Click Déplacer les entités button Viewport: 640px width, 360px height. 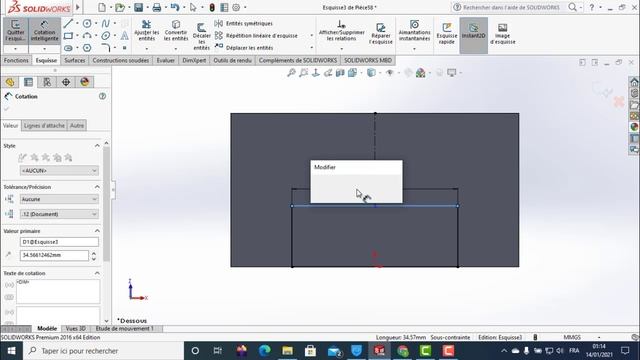(x=244, y=48)
